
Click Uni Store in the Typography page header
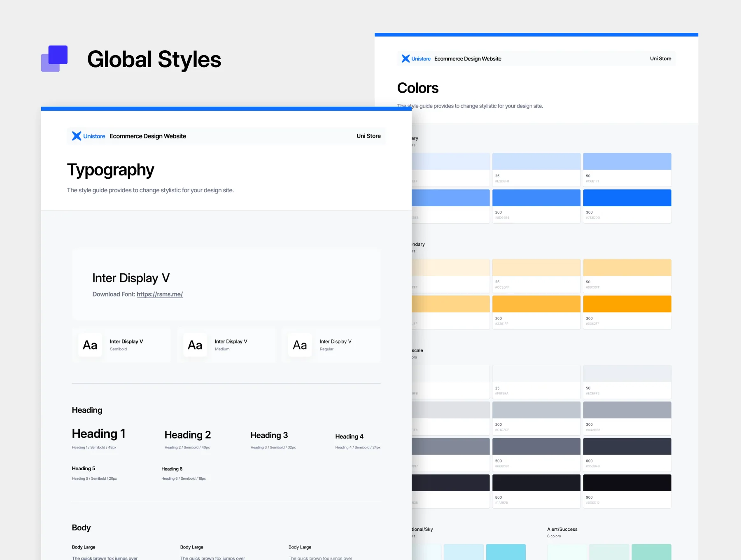click(x=368, y=136)
